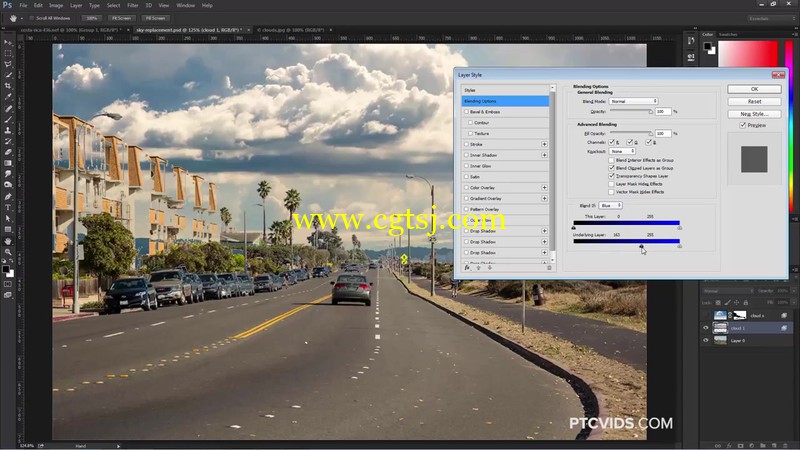Select the Type tool
Image resolution: width=800 pixels, height=450 pixels.
8,208
